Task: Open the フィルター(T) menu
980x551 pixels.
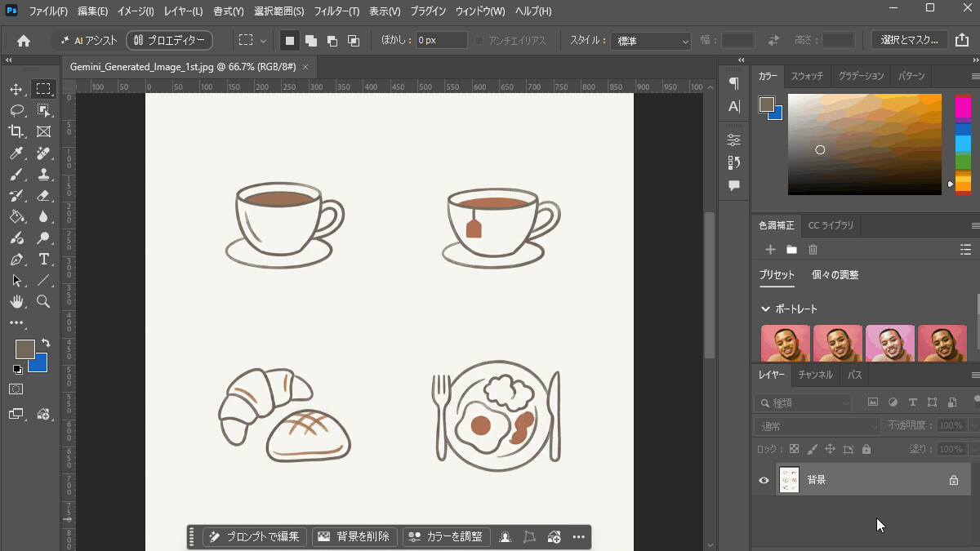Action: tap(336, 11)
